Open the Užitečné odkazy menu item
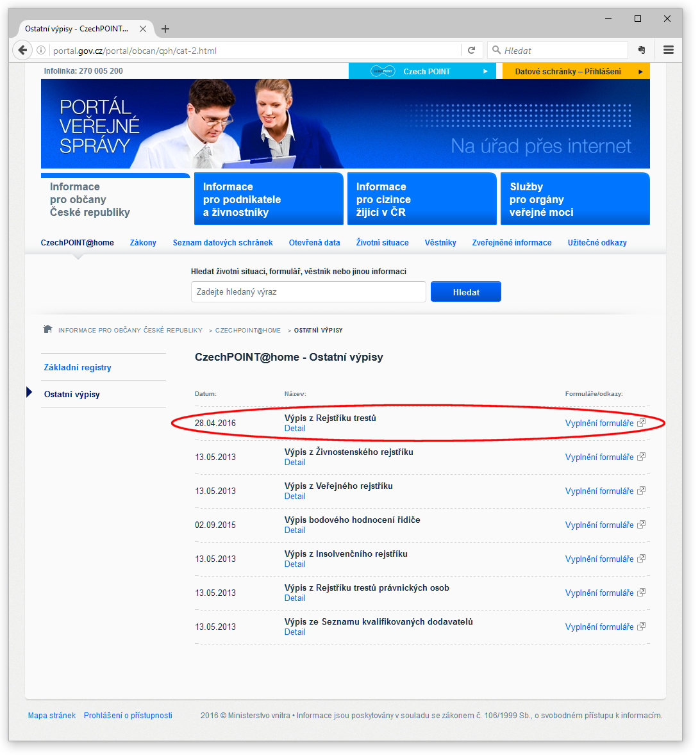This screenshot has height=756, width=700. tap(597, 243)
